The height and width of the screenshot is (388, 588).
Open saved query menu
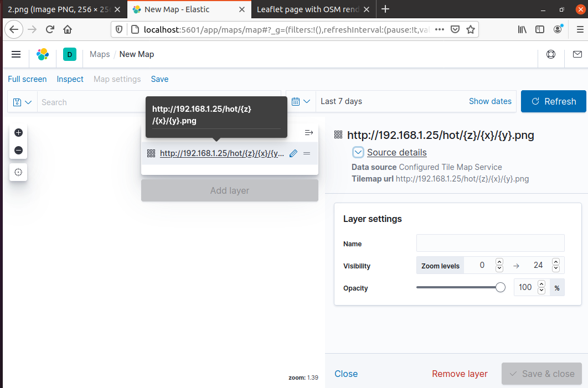(22, 102)
